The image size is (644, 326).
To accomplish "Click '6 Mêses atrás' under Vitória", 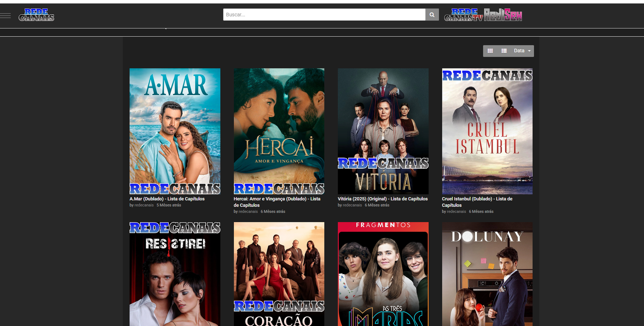I will (x=377, y=205).
